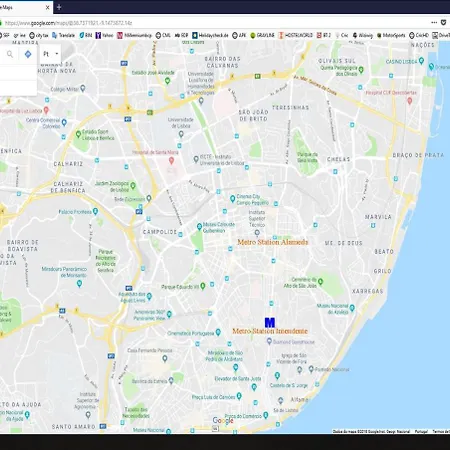Select the Basílica da Estrela pin
The width and height of the screenshot is (450, 450).
[x=171, y=380]
